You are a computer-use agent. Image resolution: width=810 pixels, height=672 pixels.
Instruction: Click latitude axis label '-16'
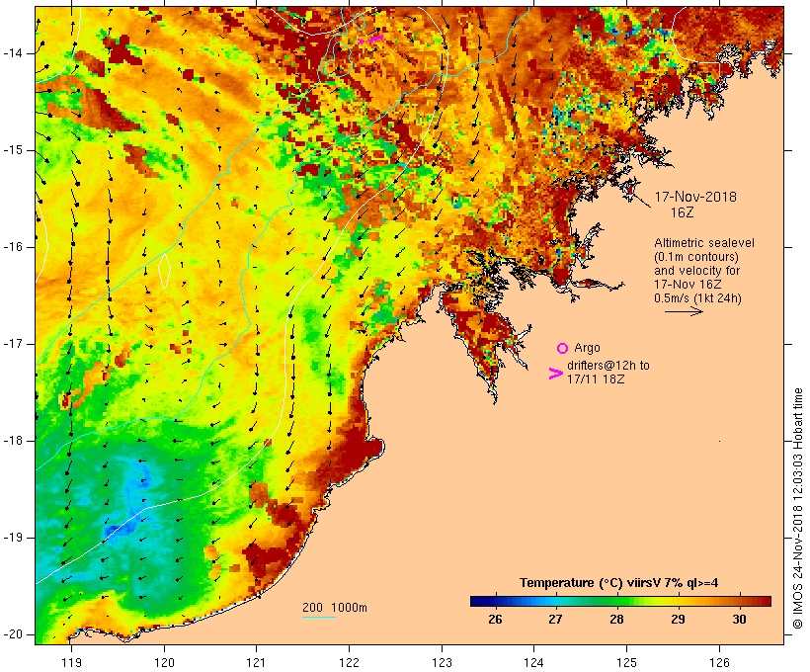(13, 247)
